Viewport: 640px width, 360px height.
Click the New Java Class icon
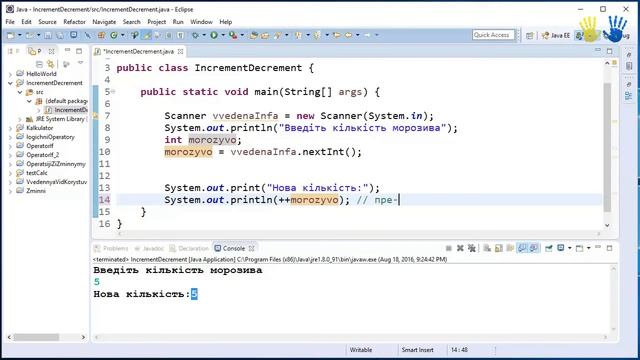(x=114, y=36)
